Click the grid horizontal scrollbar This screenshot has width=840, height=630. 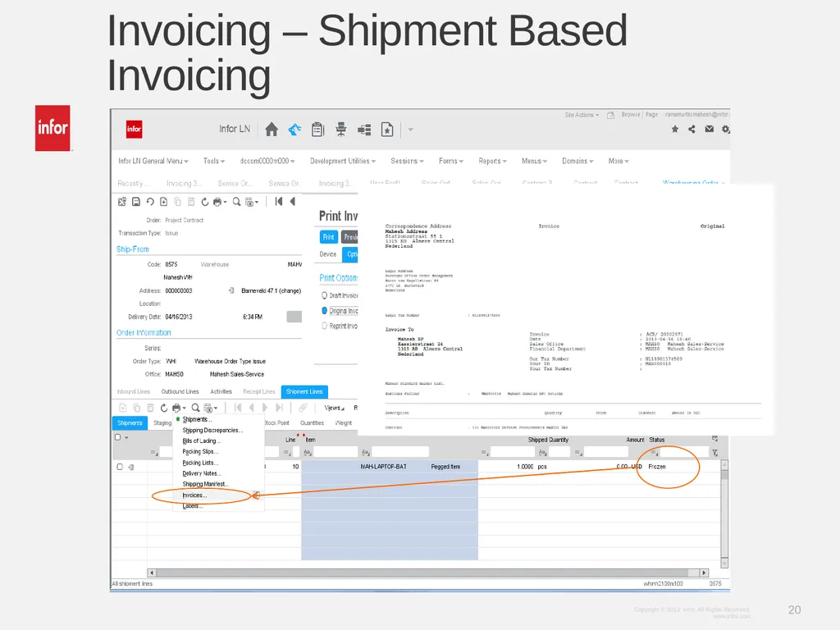[427, 573]
